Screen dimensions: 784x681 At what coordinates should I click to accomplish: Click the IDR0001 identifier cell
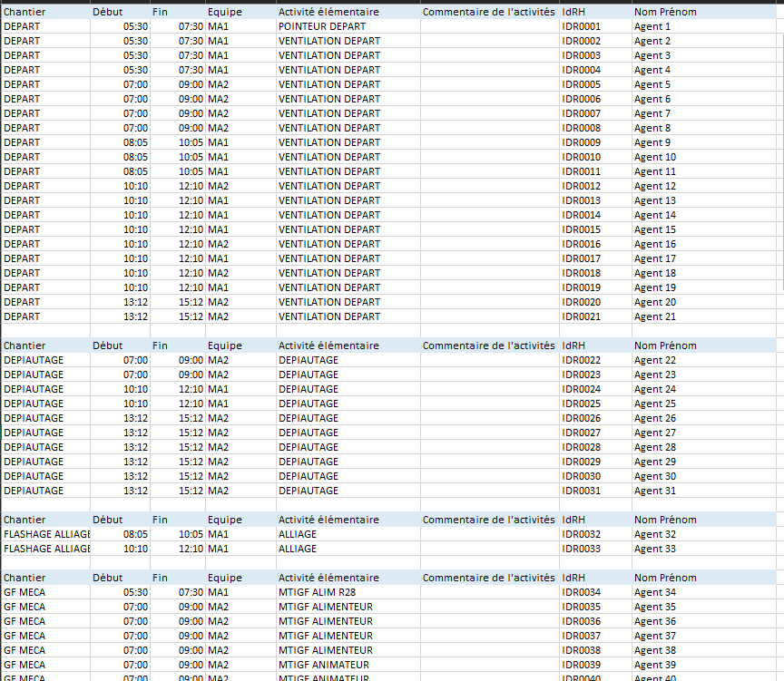pos(582,26)
